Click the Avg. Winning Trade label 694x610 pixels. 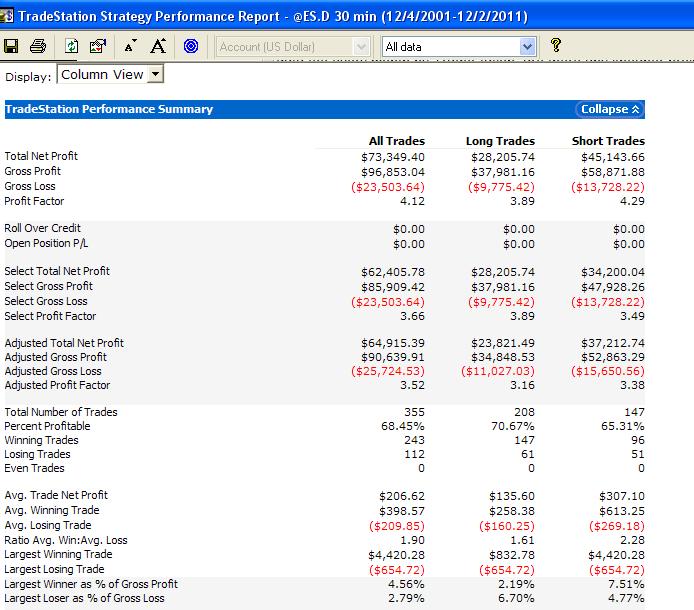tap(52, 510)
